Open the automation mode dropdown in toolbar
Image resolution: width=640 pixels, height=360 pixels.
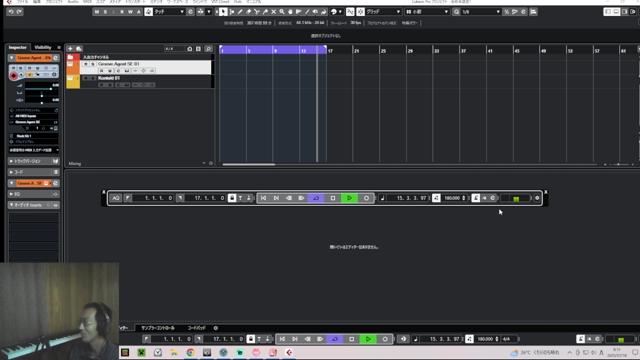pyautogui.click(x=165, y=12)
